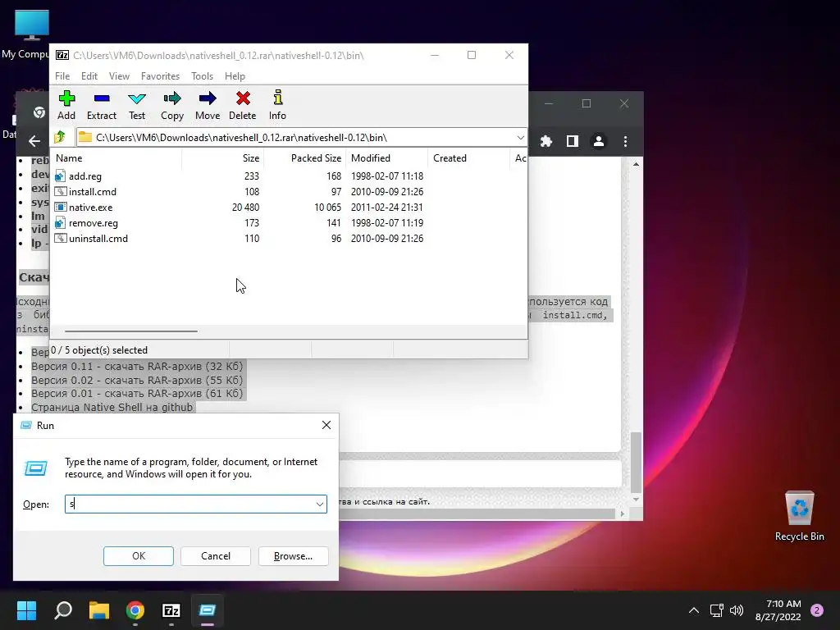Open Chrome extensions puzzle icon

546,141
